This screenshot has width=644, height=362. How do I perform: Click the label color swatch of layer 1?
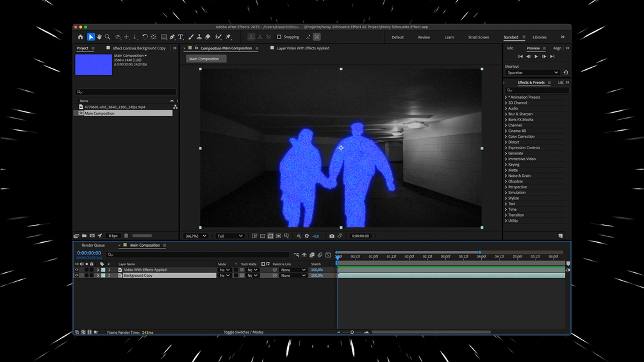103,270
